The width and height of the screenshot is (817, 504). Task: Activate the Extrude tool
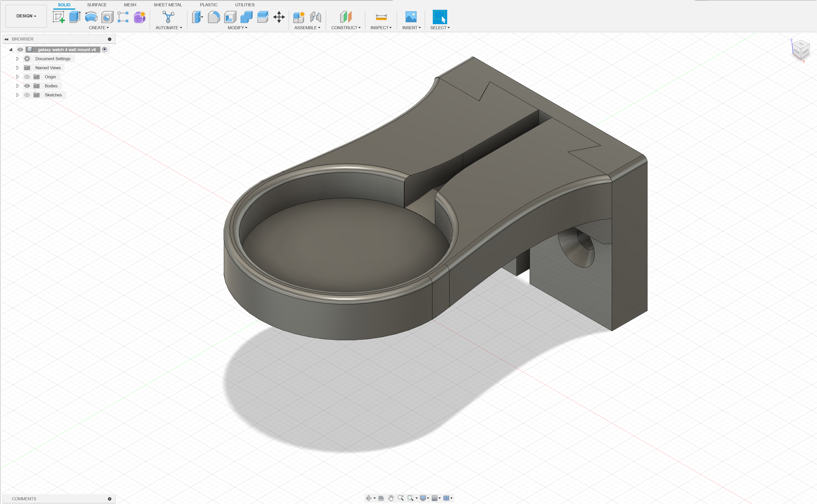(75, 17)
